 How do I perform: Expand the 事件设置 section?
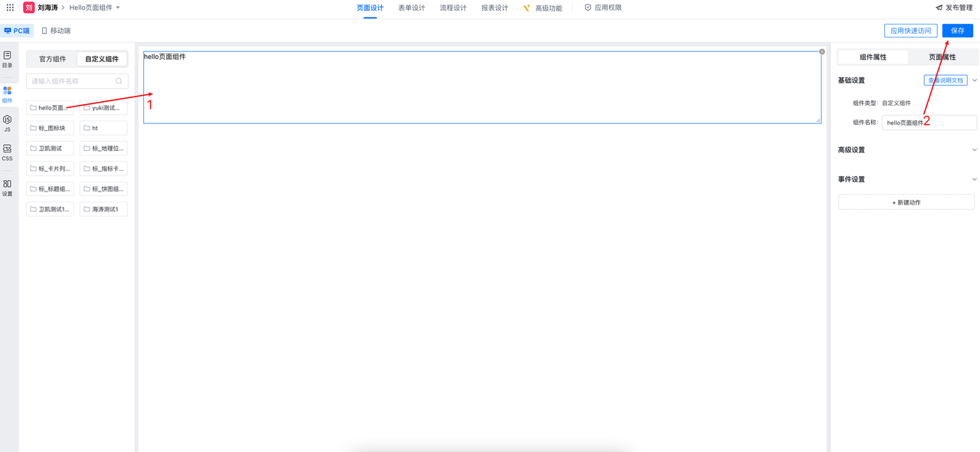(974, 179)
